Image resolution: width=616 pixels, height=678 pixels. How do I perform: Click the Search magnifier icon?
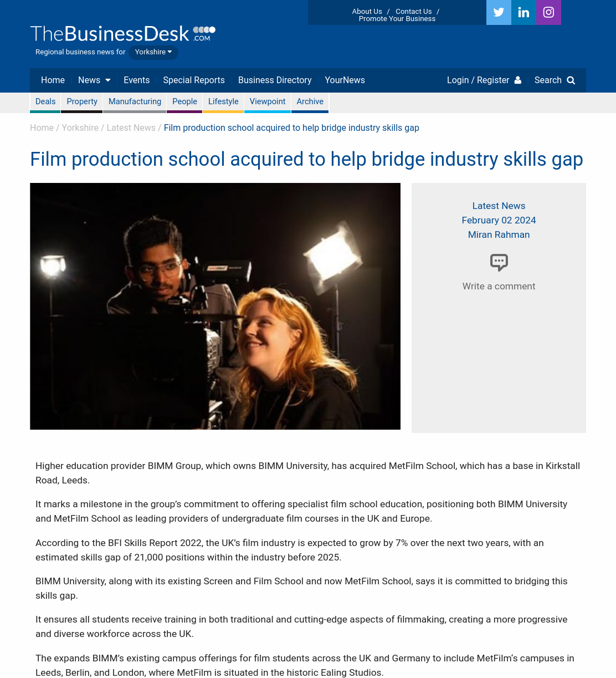point(571,80)
